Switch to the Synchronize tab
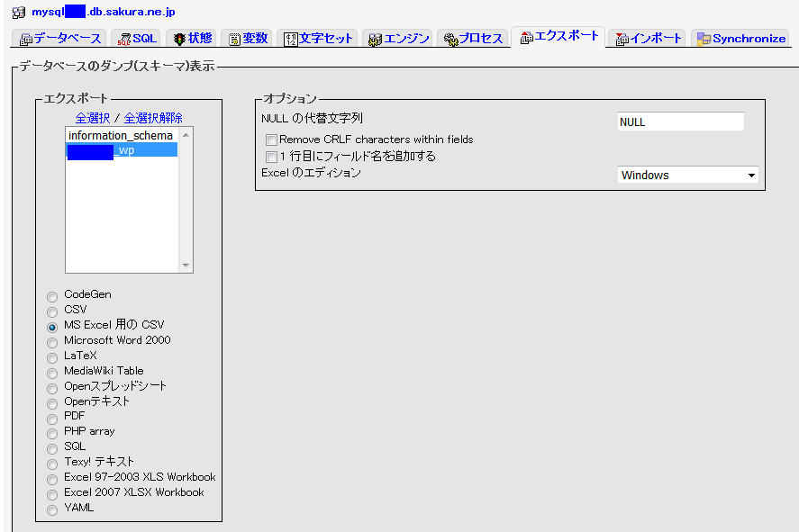 tap(741, 39)
